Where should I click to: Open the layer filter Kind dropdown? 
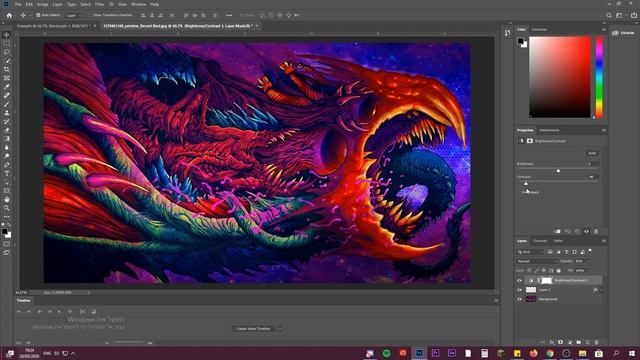[530, 252]
